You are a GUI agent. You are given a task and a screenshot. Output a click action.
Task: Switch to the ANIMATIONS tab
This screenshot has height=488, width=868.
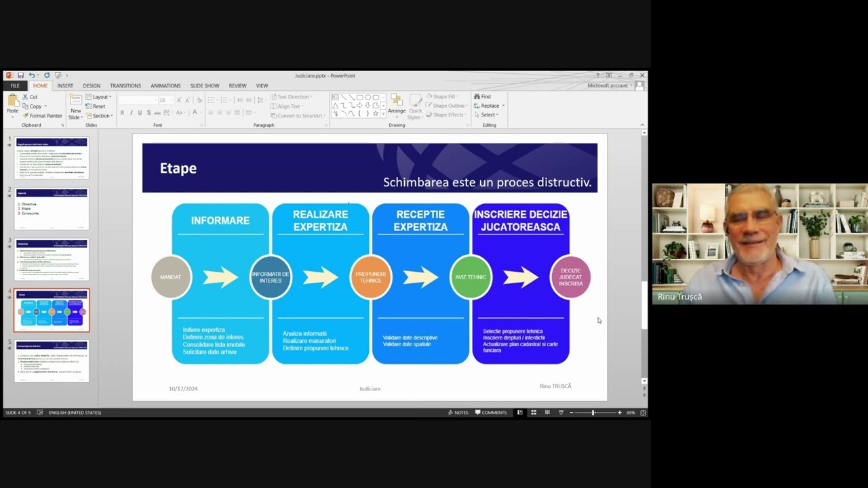165,86
